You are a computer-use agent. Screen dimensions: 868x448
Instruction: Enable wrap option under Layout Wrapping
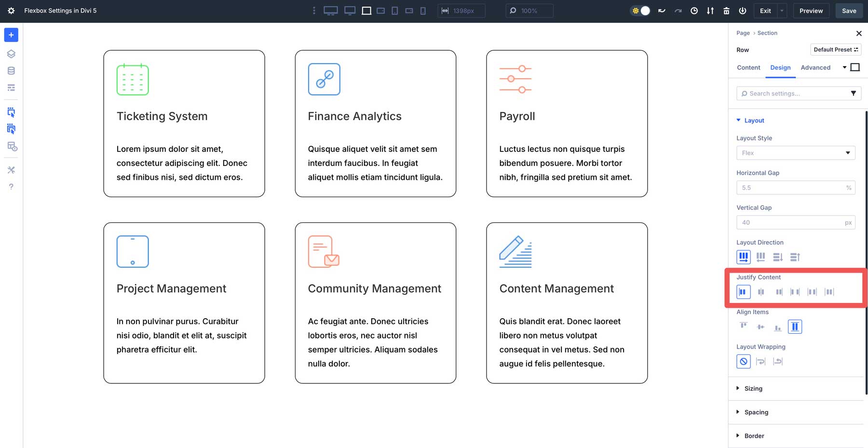coord(760,361)
